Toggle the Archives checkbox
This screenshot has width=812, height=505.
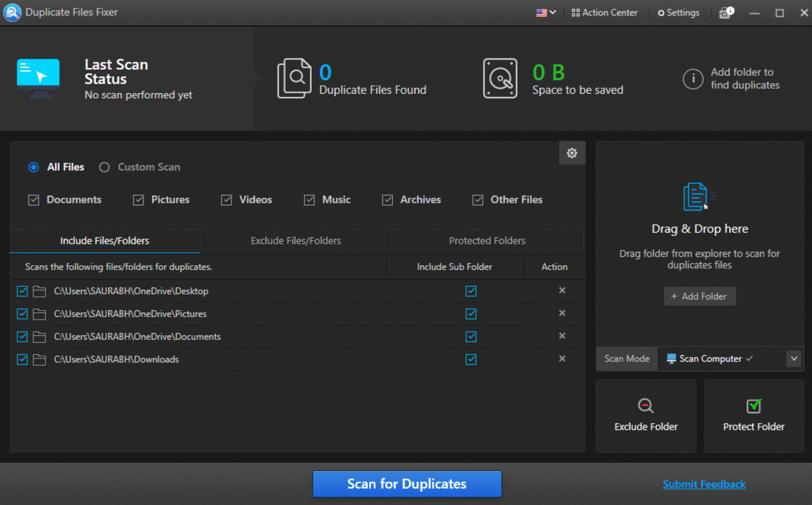click(387, 200)
